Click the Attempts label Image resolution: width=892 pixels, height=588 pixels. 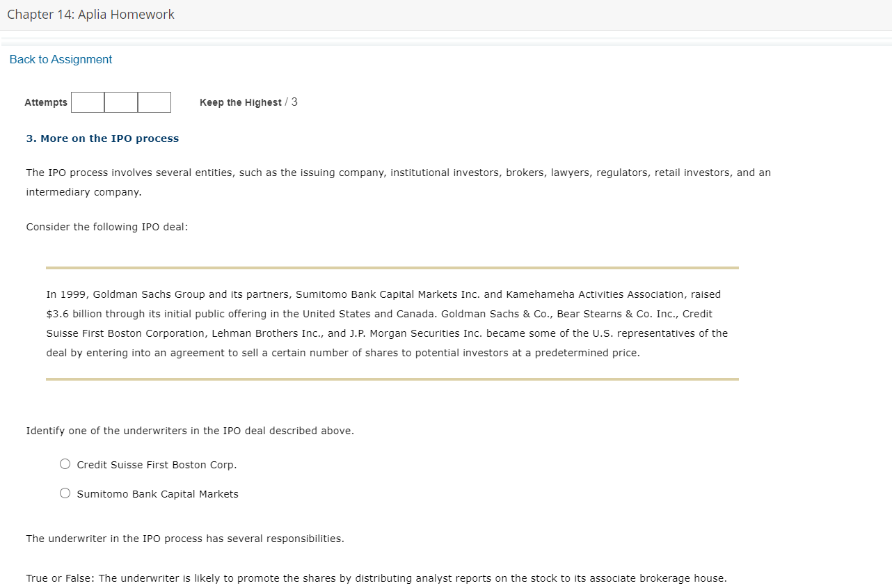point(46,102)
